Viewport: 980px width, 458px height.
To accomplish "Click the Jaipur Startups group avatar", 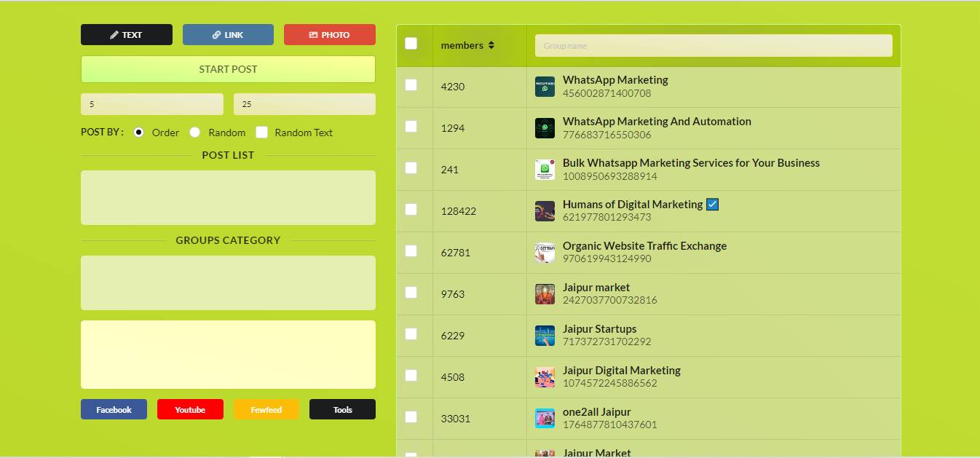I will (545, 336).
